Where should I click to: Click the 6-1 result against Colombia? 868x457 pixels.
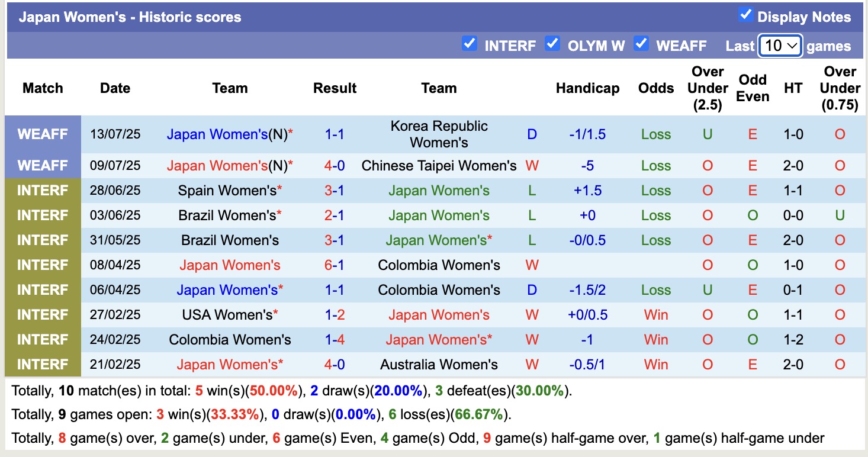point(335,265)
